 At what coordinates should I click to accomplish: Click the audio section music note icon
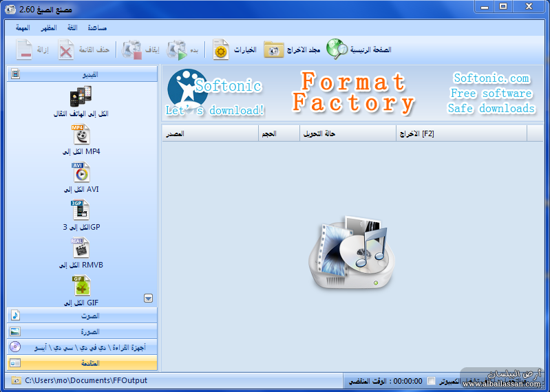[x=15, y=315]
